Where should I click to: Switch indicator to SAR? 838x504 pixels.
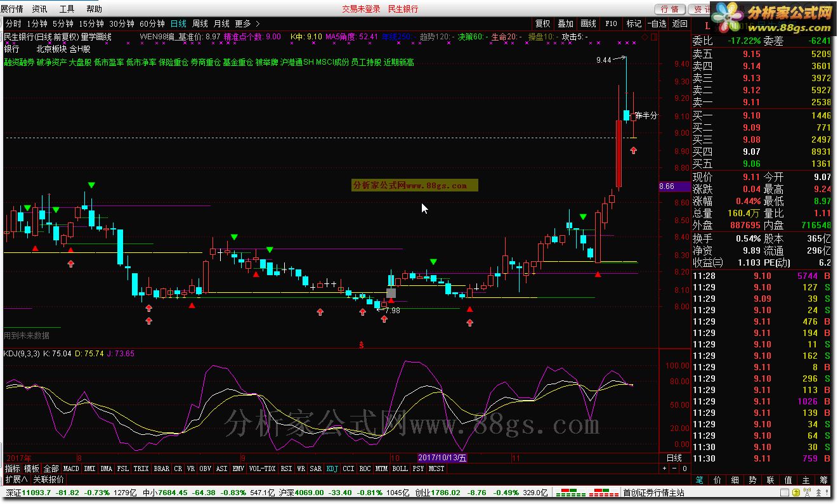316,468
